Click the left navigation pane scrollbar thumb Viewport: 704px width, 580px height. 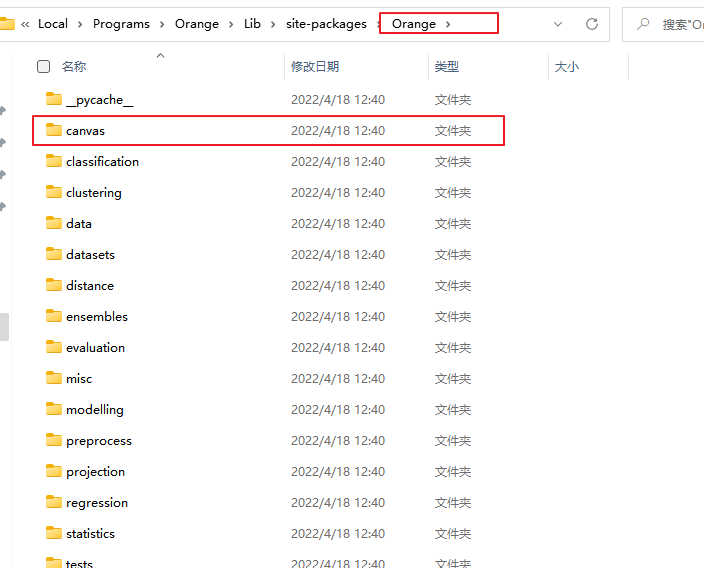click(4, 327)
